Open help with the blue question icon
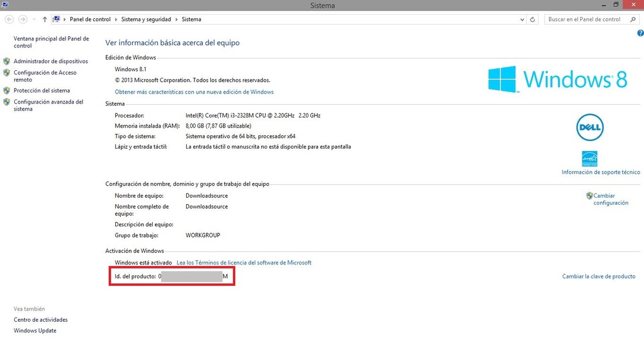The height and width of the screenshot is (341, 644). [x=640, y=33]
